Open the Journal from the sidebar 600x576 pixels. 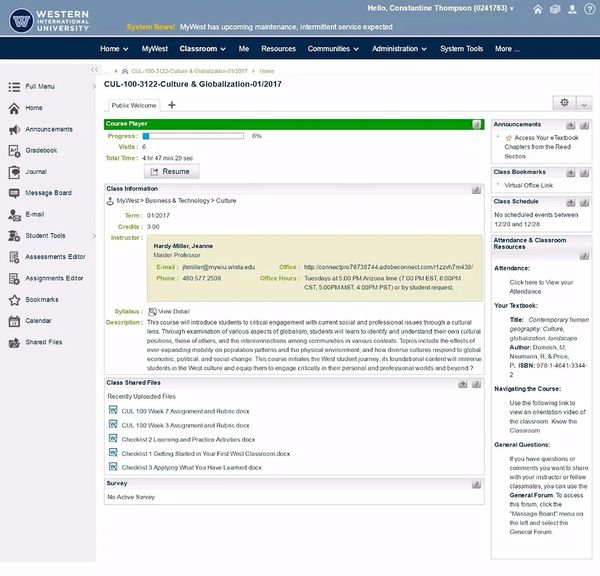[x=14, y=172]
